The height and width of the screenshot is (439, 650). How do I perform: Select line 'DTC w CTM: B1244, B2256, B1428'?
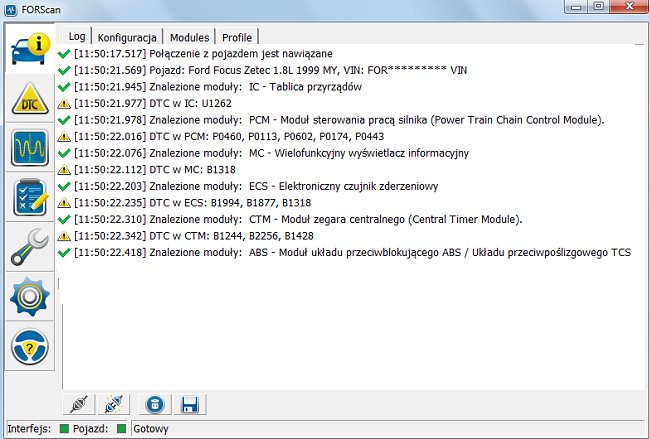coord(194,236)
